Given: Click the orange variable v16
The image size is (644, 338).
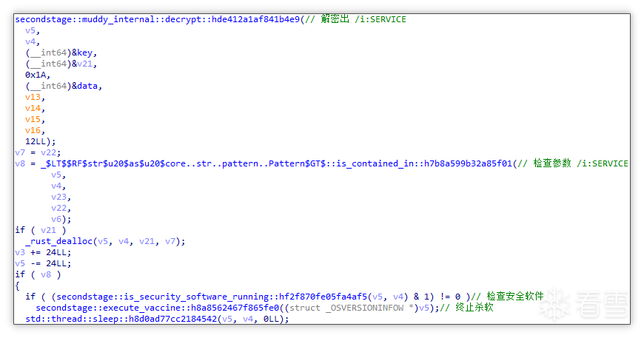Looking at the screenshot, I should tap(33, 130).
